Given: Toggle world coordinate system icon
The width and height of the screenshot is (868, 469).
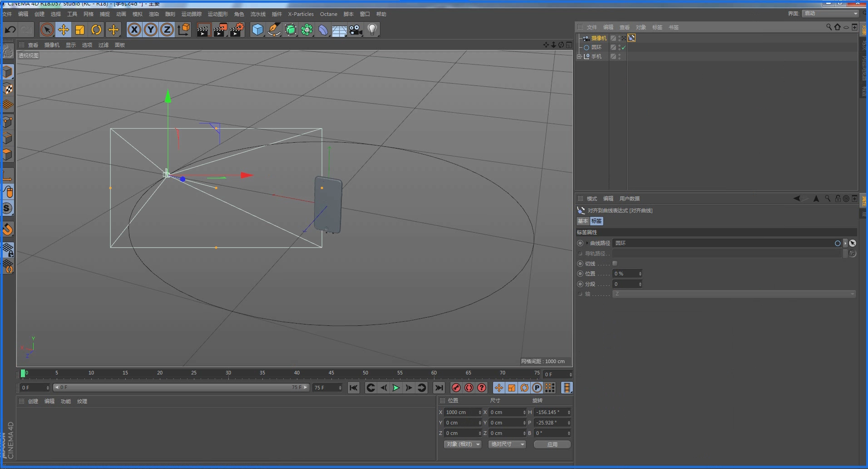Looking at the screenshot, I should (184, 30).
